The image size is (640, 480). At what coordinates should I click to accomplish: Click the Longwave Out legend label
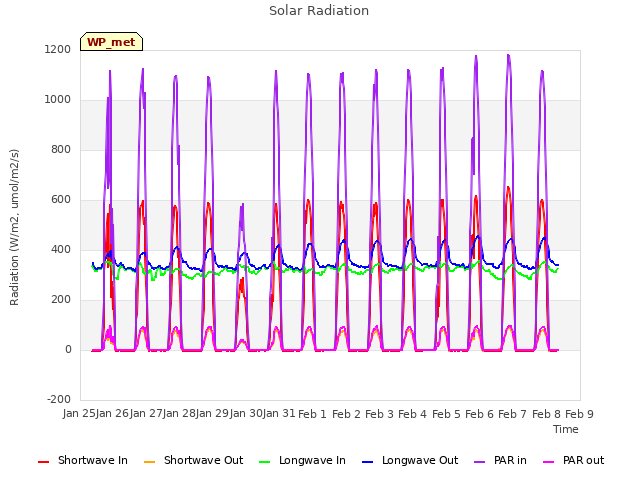[x=420, y=460]
